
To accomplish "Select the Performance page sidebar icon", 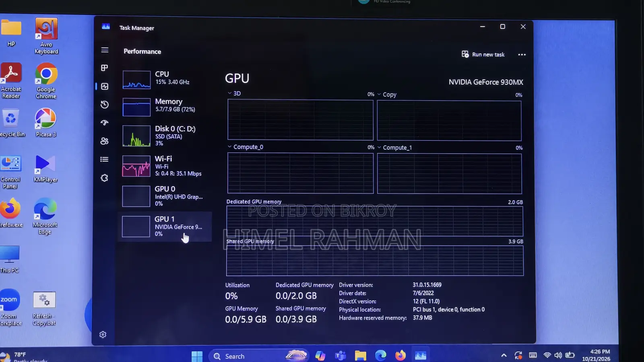I will pyautogui.click(x=105, y=86).
